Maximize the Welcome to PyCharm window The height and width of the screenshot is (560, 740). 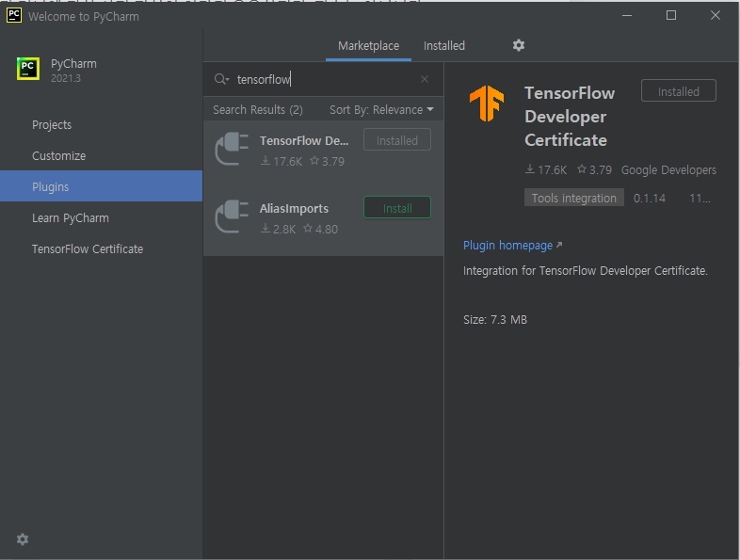[x=671, y=16]
